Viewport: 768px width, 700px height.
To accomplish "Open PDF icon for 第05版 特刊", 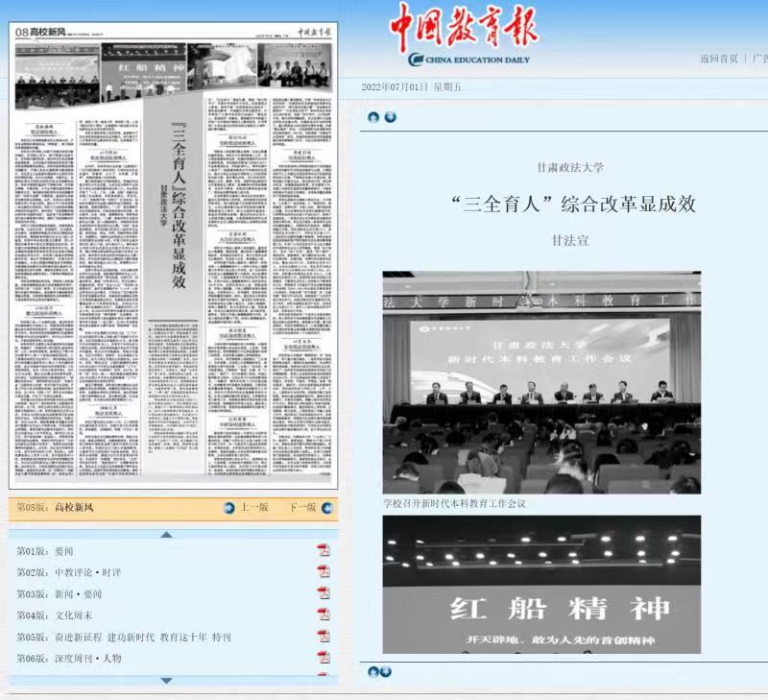I will point(324,636).
